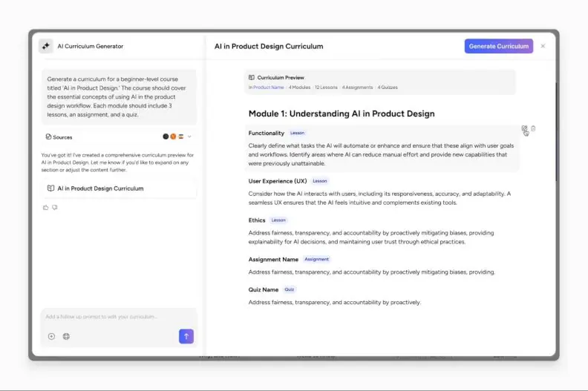Open AI in Product Design Curriculum card
The height and width of the screenshot is (391, 588).
tap(119, 188)
